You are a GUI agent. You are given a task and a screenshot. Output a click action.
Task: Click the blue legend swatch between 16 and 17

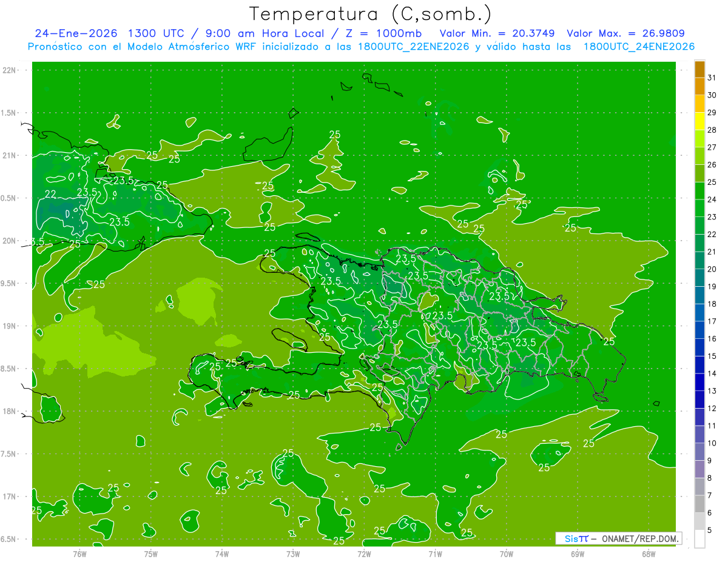point(699,330)
